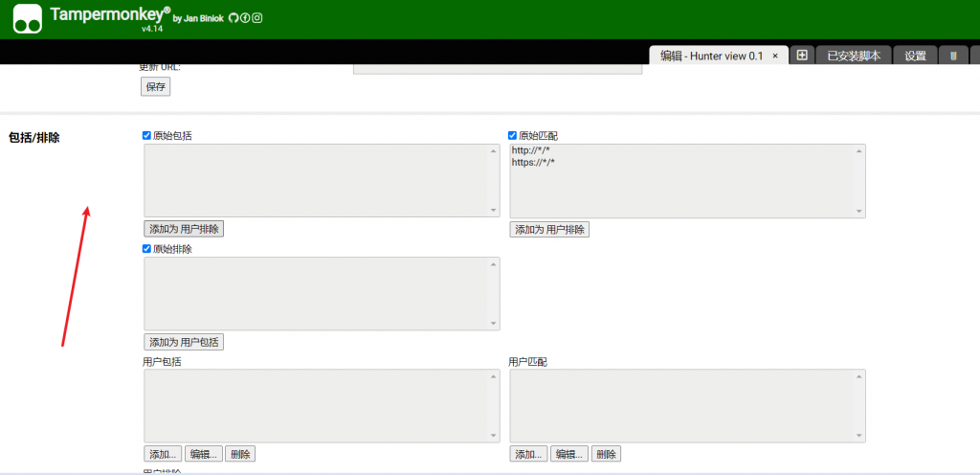The height and width of the screenshot is (475, 980).
Task: Click 删除 under 用户匹配 list
Action: [x=606, y=454]
